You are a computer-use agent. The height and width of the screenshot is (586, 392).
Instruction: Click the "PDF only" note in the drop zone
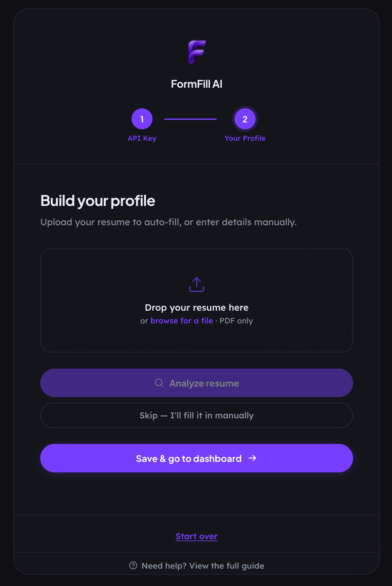coord(236,321)
